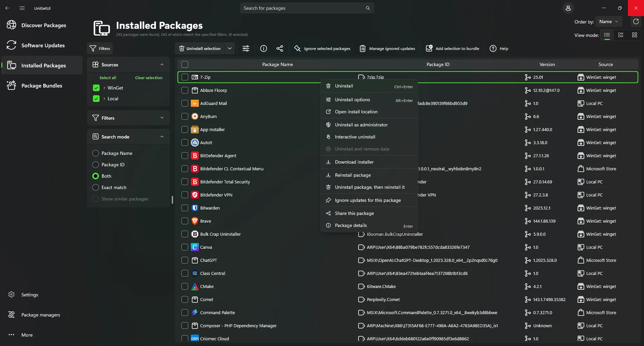This screenshot has height=346, width=644.
Task: Open the installation options sliders icon
Action: tap(246, 49)
